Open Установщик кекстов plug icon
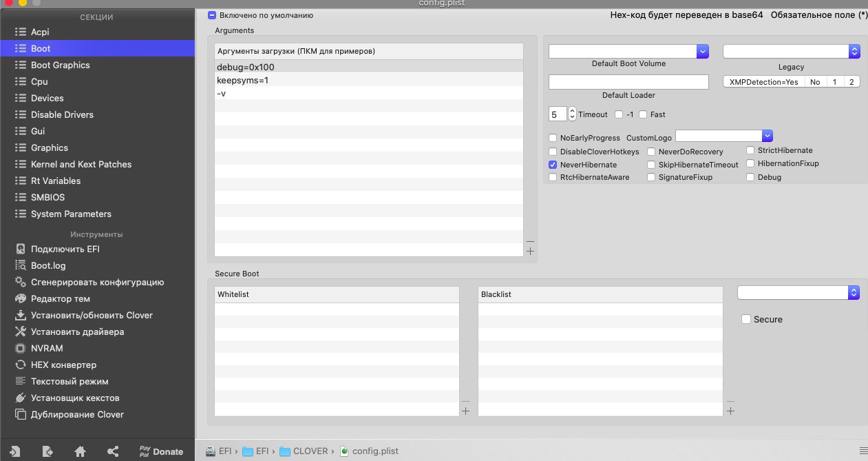Image resolution: width=868 pixels, height=461 pixels. pos(19,398)
